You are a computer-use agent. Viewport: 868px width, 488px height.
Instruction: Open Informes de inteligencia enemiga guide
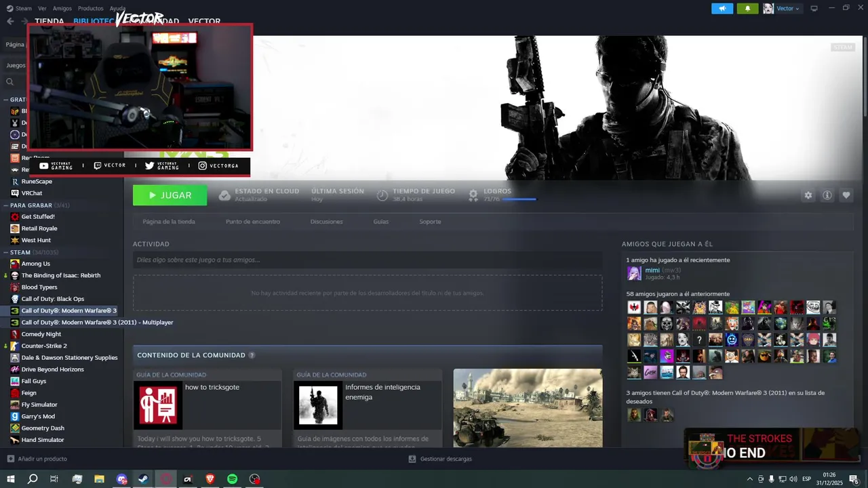(368, 408)
